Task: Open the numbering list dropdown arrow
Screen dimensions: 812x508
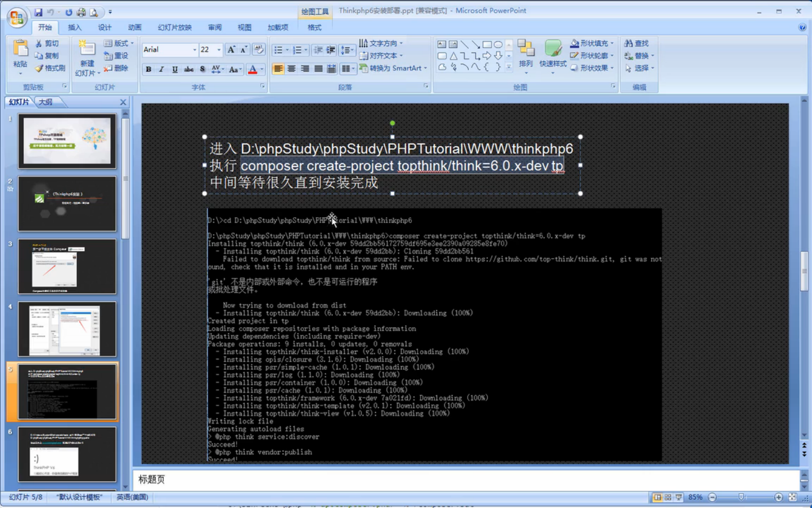Action: (306, 50)
